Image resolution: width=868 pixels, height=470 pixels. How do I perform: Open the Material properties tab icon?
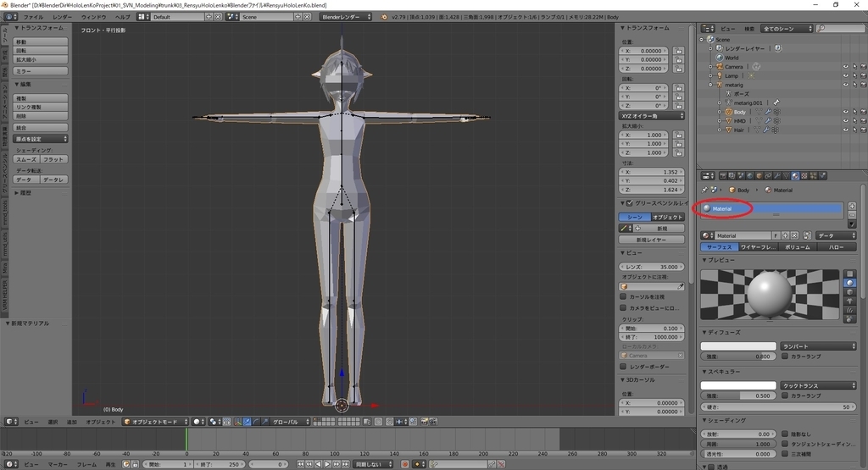[x=794, y=176]
